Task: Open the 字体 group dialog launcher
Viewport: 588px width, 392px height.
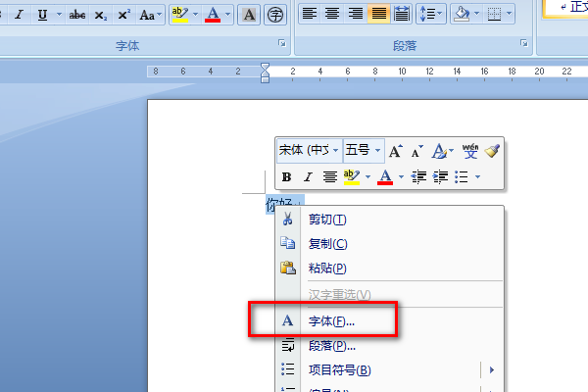Action: click(x=282, y=43)
